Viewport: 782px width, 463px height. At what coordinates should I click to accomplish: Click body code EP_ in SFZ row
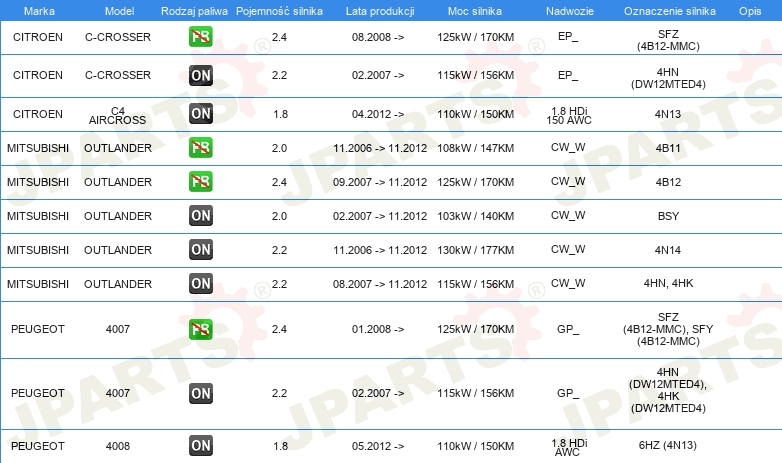point(568,36)
